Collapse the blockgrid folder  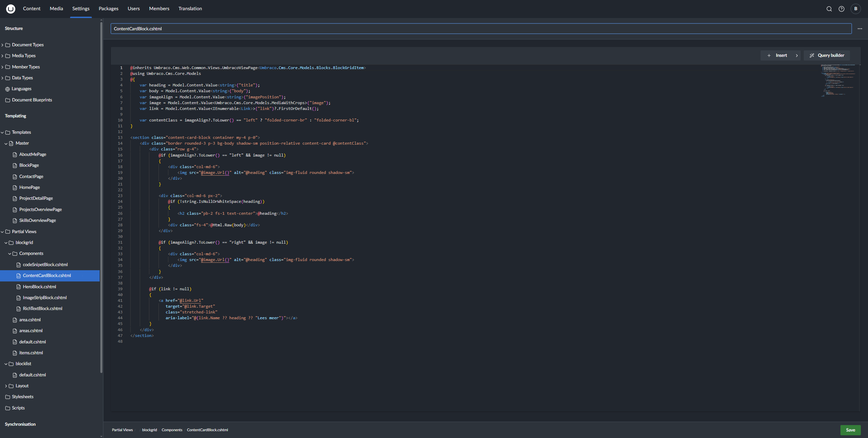pyautogui.click(x=6, y=242)
